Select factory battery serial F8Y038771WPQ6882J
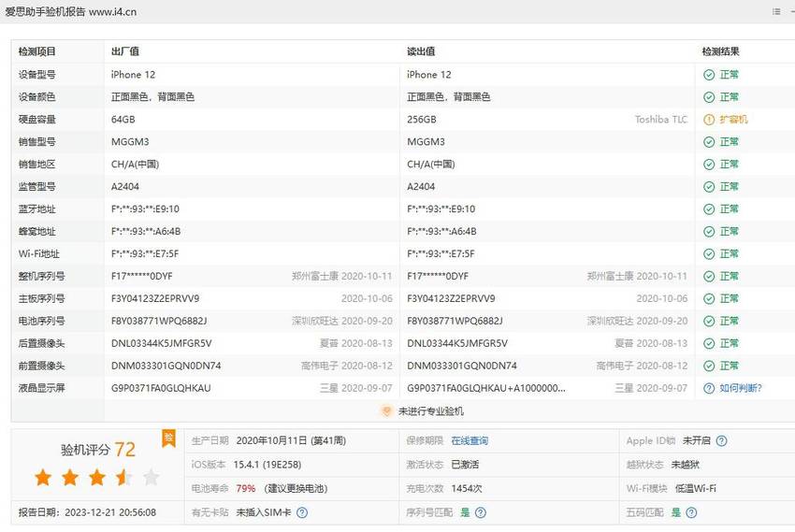This screenshot has height=532, width=795. pos(159,322)
